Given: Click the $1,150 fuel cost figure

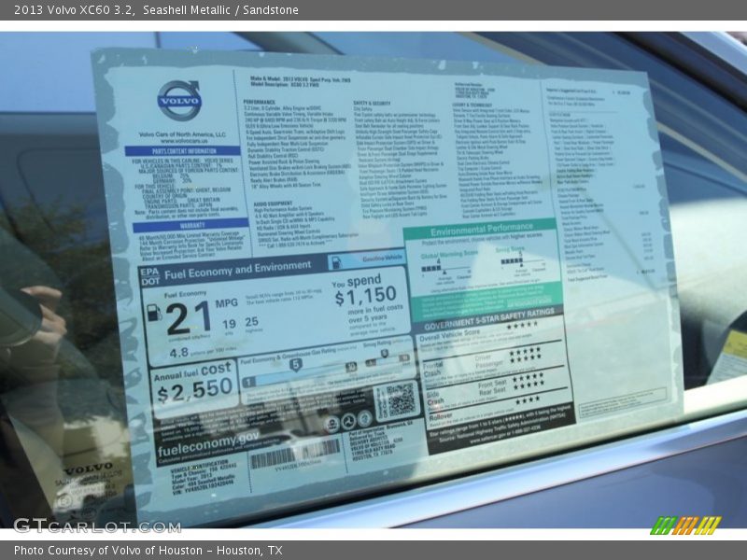Looking at the screenshot, I should pyautogui.click(x=365, y=297).
